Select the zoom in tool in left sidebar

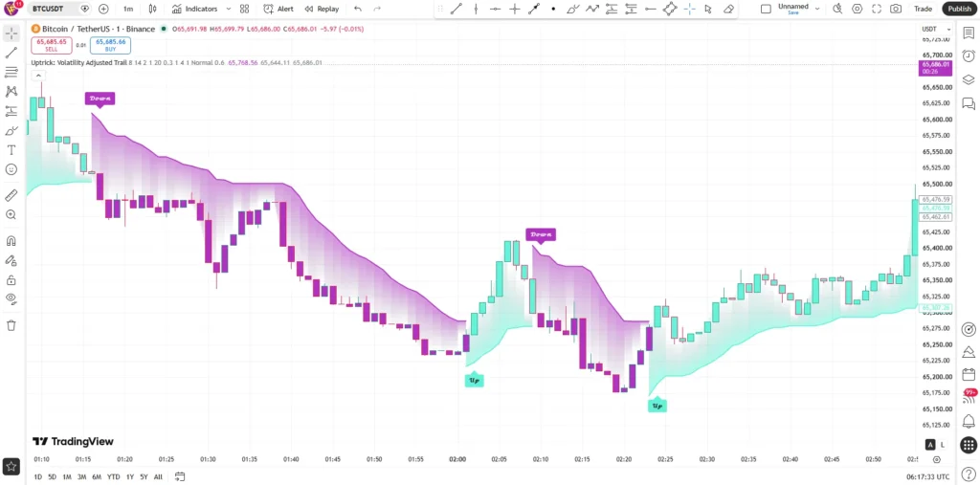point(11,215)
